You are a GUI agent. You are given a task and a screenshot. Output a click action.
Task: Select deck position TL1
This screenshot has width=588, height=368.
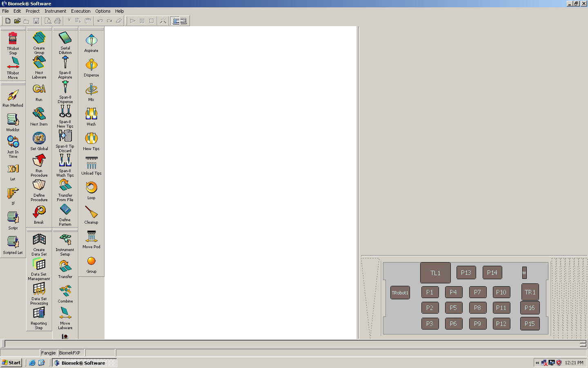[435, 273]
